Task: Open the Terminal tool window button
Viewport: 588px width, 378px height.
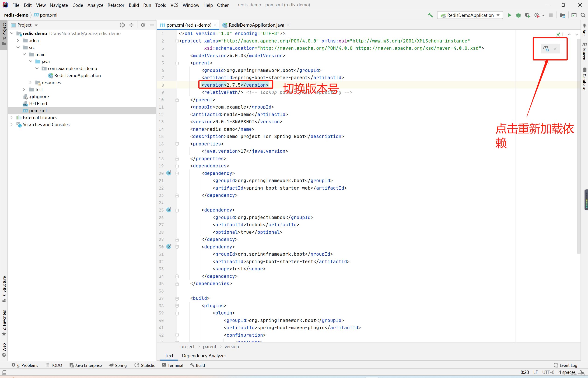Action: tap(172, 365)
